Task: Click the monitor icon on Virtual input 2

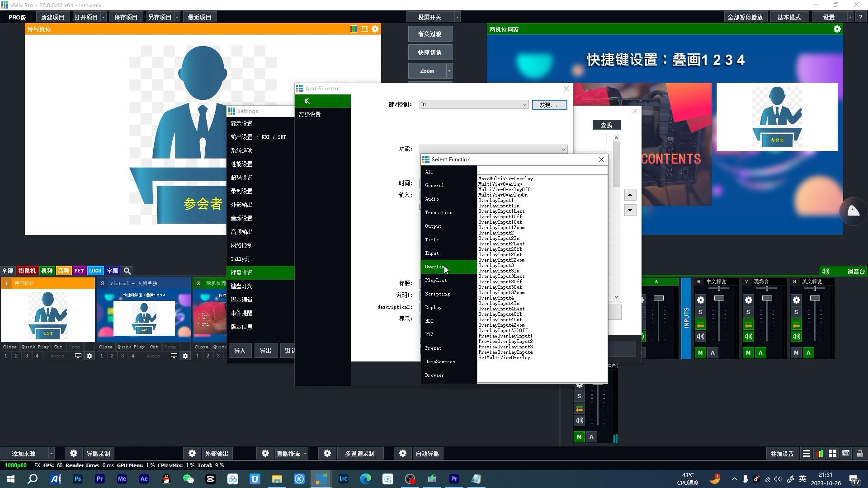Action: coord(174,356)
